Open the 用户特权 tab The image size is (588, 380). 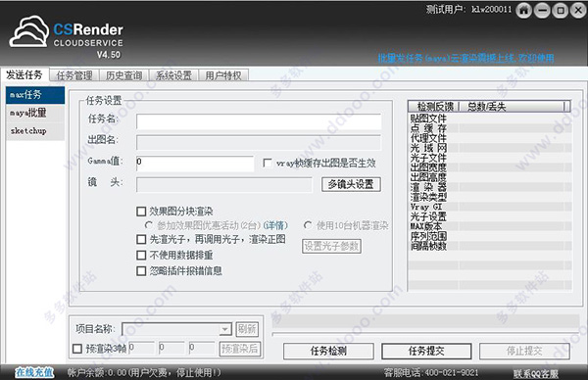tap(223, 75)
